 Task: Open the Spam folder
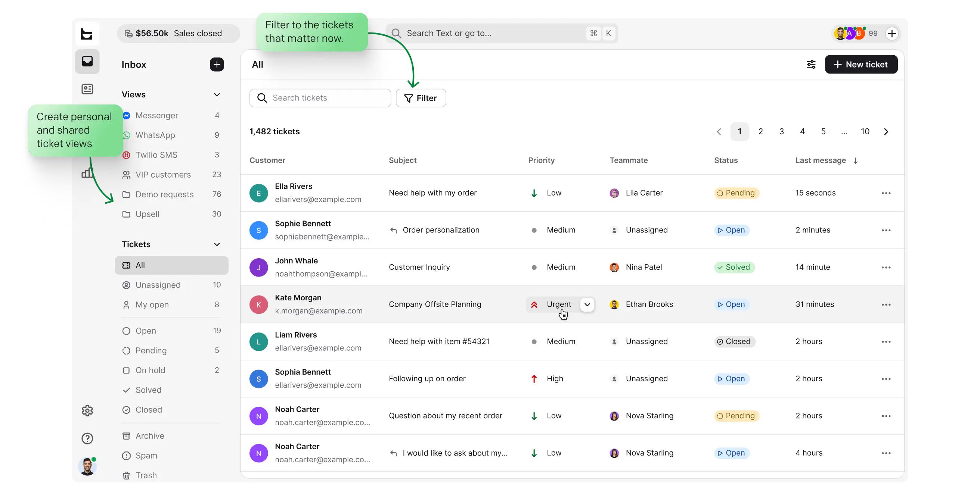pyautogui.click(x=171, y=456)
